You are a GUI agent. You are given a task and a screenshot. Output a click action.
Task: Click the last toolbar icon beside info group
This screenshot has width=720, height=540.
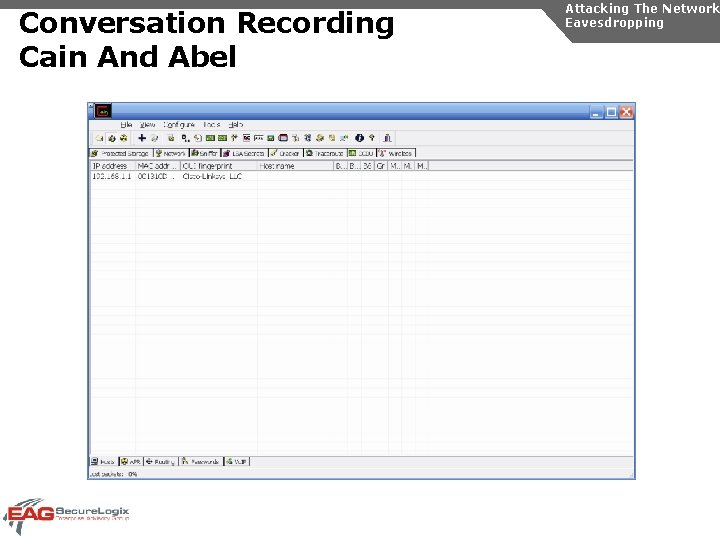pyautogui.click(x=388, y=138)
